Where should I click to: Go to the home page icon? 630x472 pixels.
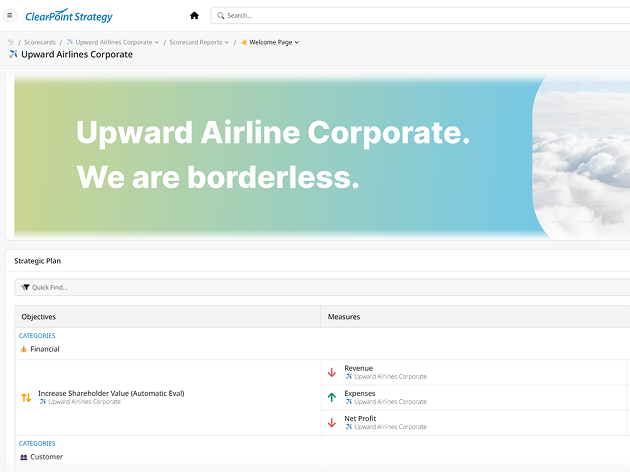tap(194, 16)
